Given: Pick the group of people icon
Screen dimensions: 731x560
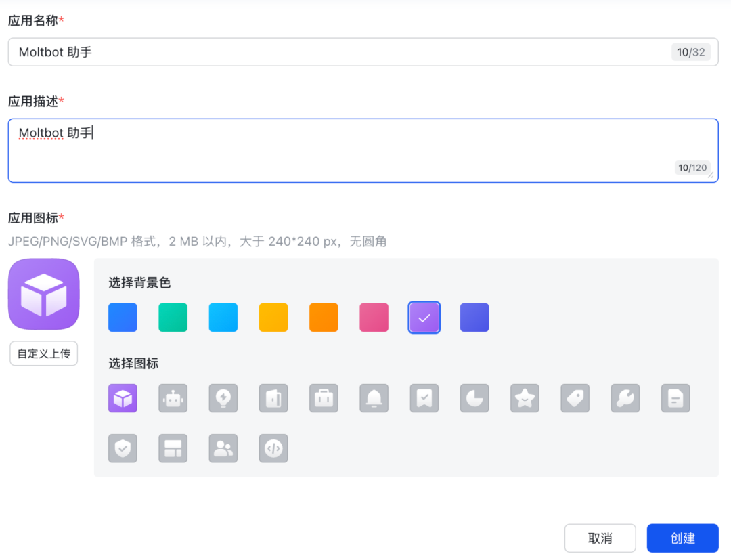Looking at the screenshot, I should (x=223, y=448).
